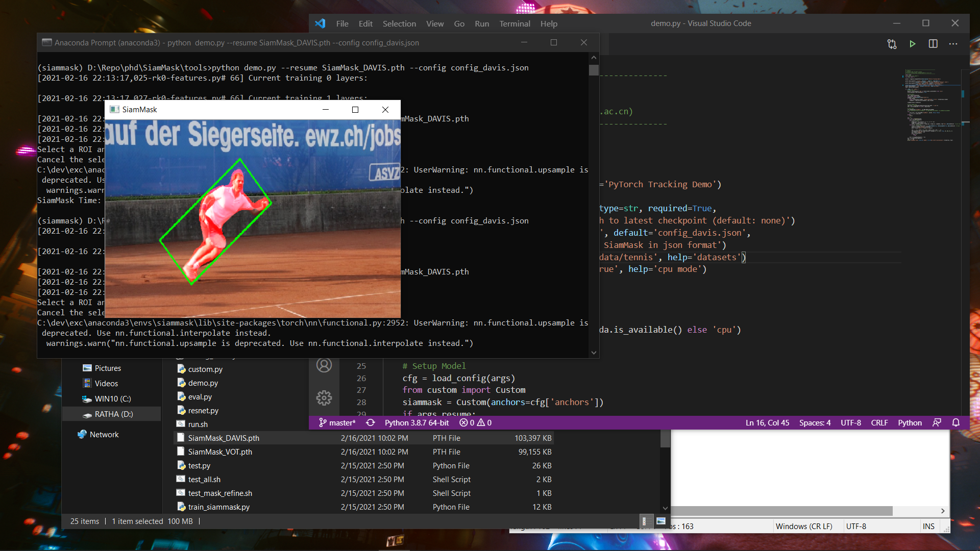Click the Open Changes compare icon
The height and width of the screenshot is (551, 980).
pyautogui.click(x=892, y=44)
